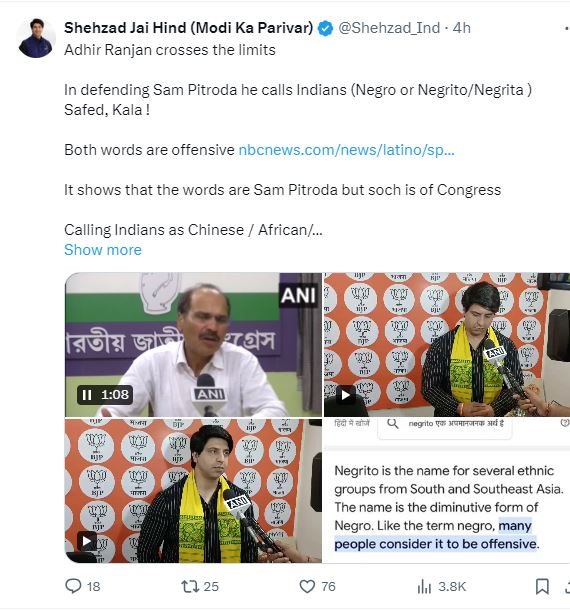Play the bottom-left BJP interview video
570x611 pixels.
[86, 541]
